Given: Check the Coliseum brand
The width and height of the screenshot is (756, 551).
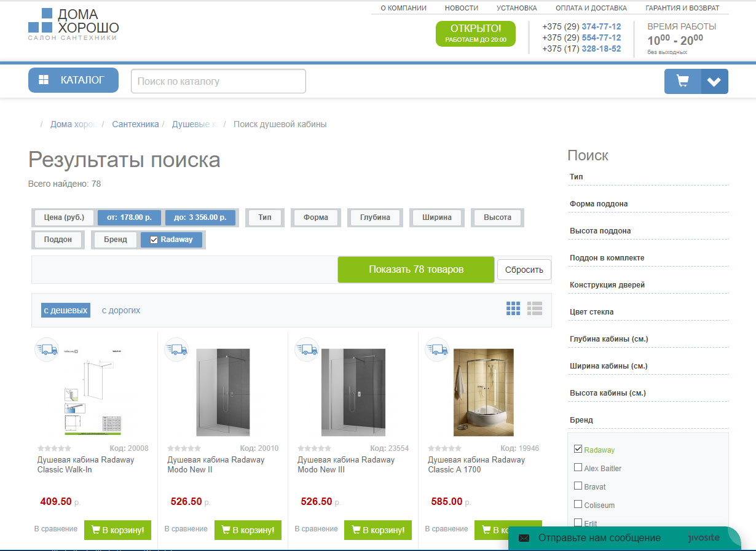Looking at the screenshot, I should [578, 504].
